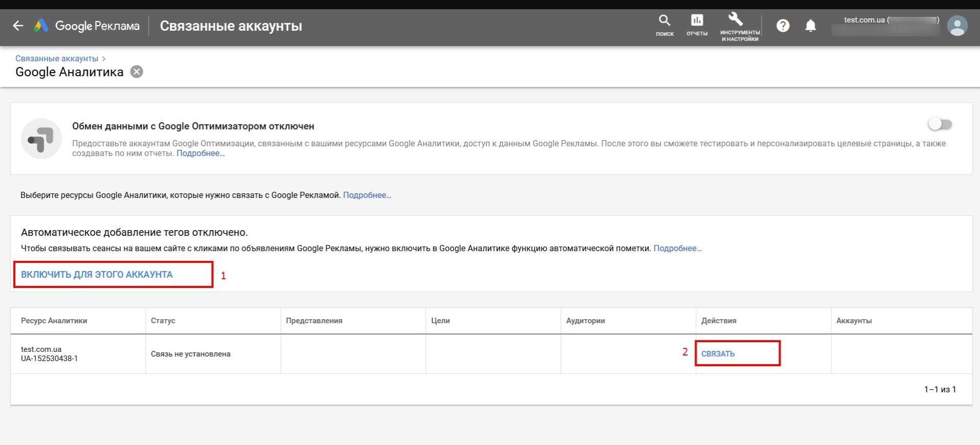Click the Связанные аккаунты breadcrumb link
Screen dimensions: 980x445
pyautogui.click(x=57, y=58)
